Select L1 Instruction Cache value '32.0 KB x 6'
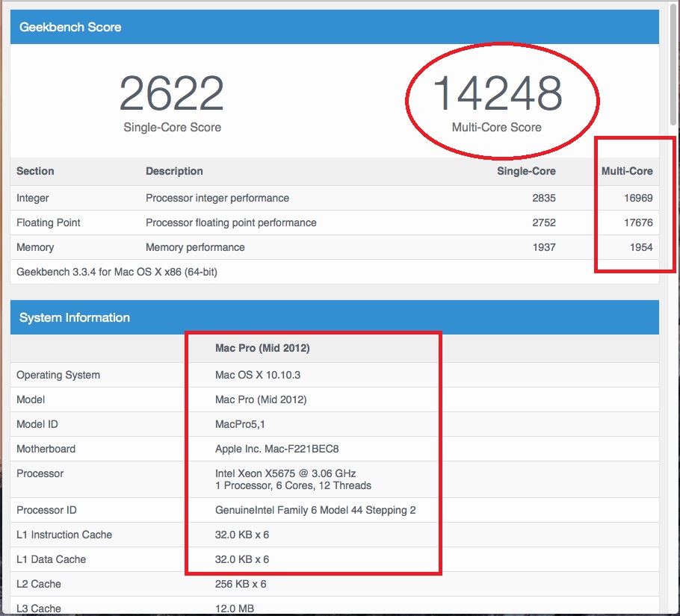The width and height of the screenshot is (680, 616). (x=242, y=535)
